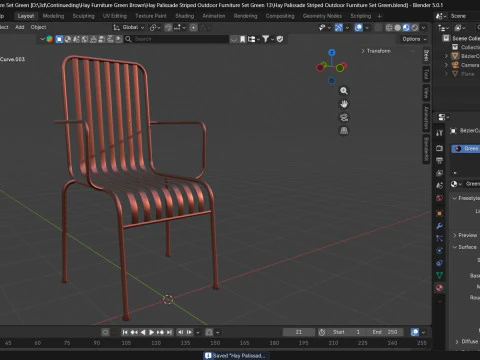Image resolution: width=480 pixels, height=360 pixels.
Task: Open the Material properties sphere icon
Action: click(439, 288)
